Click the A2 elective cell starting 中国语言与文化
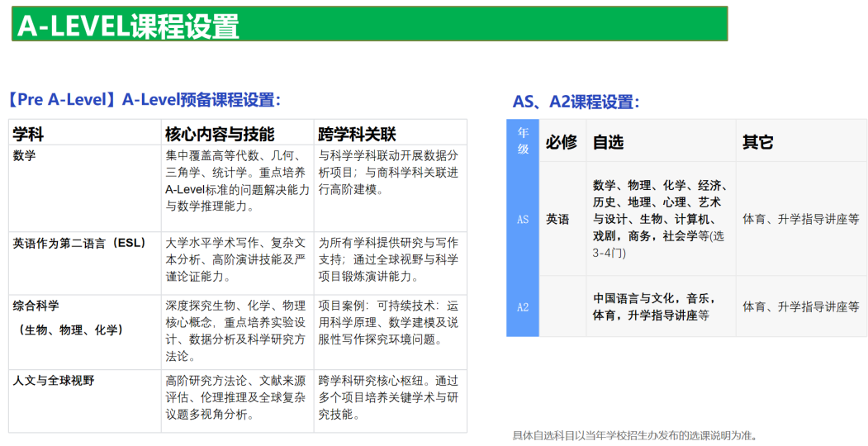The image size is (868, 446). [x=661, y=306]
